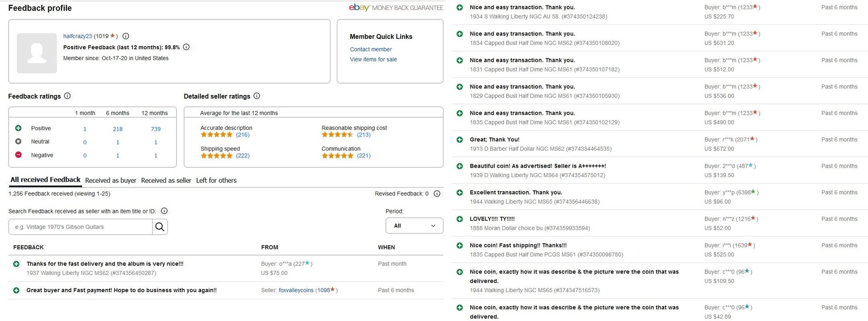Click the eBay logo
The height and width of the screenshot is (321, 868).
[x=359, y=8]
